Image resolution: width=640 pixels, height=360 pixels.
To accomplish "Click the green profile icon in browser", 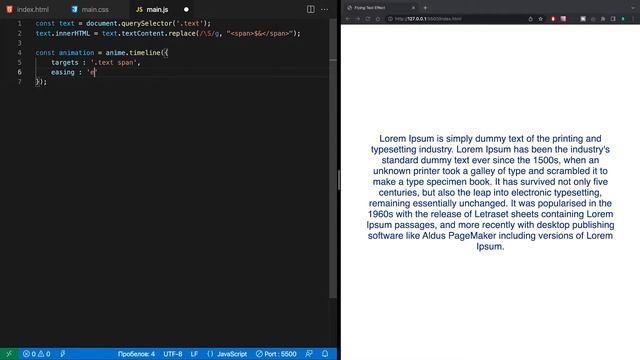I will [623, 19].
